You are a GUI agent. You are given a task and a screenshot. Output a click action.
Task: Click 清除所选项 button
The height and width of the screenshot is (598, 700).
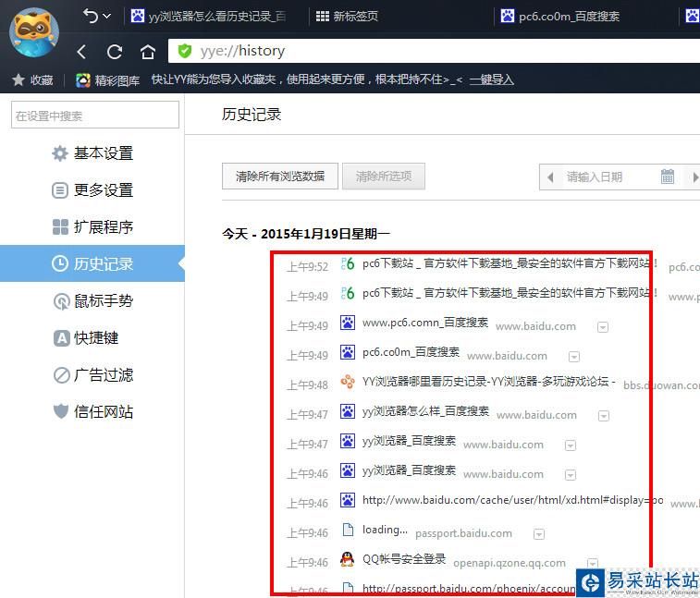[x=384, y=177]
